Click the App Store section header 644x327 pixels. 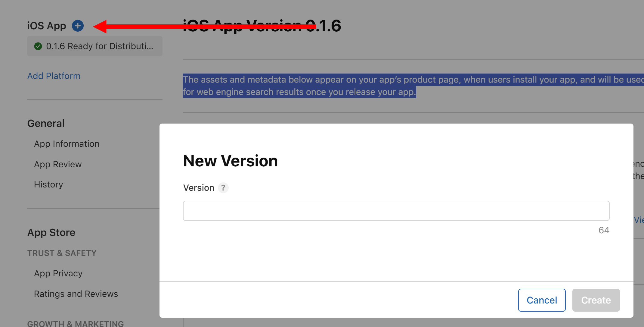(x=51, y=233)
